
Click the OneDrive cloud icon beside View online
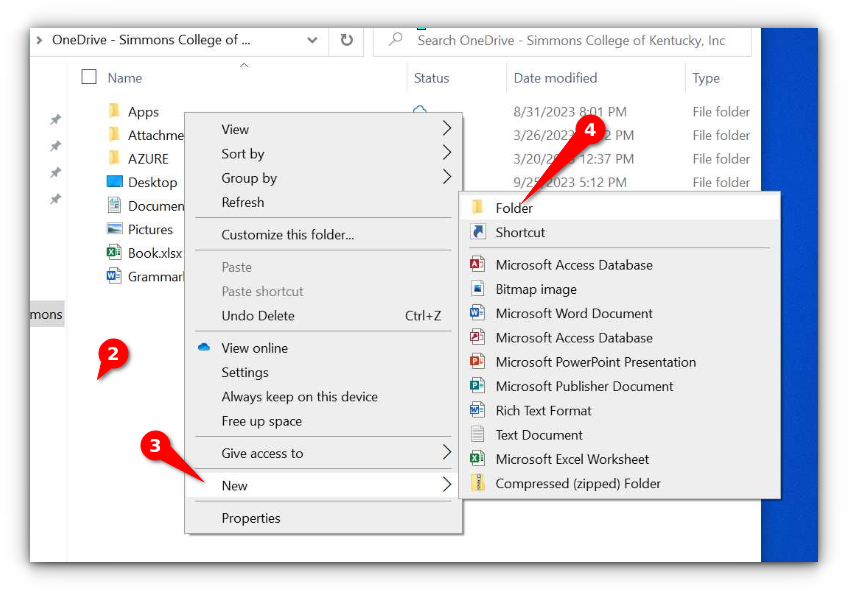click(x=204, y=347)
